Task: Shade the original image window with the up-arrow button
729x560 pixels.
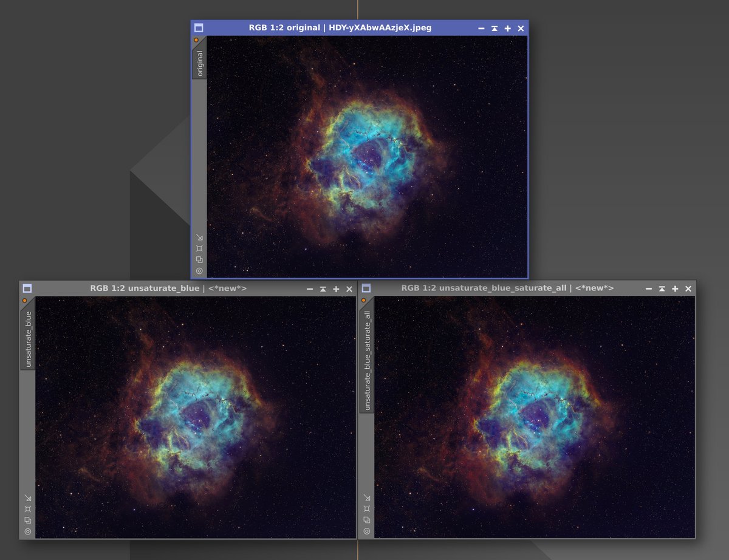Action: tap(495, 29)
